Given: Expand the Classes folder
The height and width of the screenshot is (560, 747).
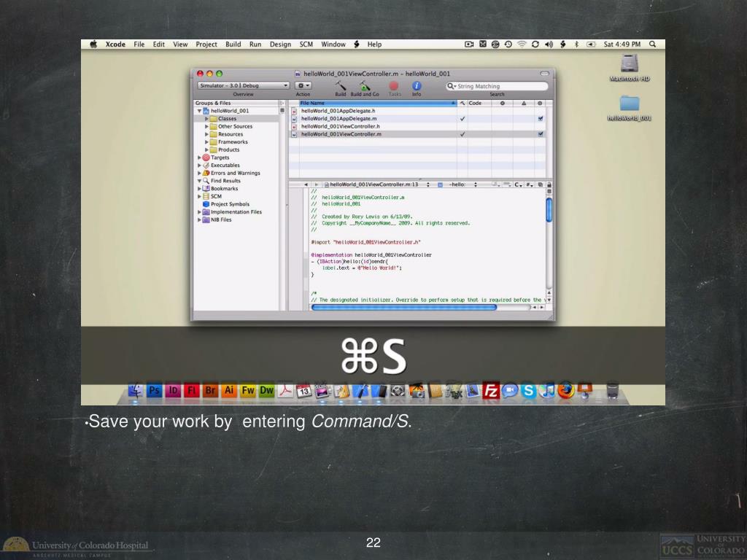Looking at the screenshot, I should (x=206, y=119).
